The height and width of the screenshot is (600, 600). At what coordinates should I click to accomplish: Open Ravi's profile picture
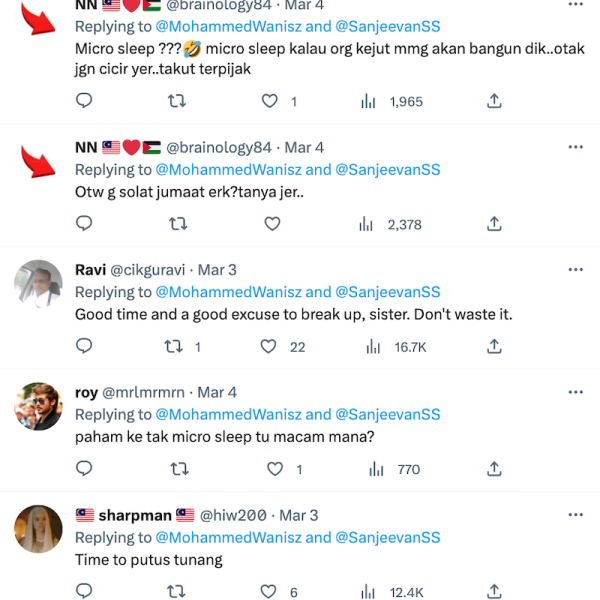click(x=38, y=284)
